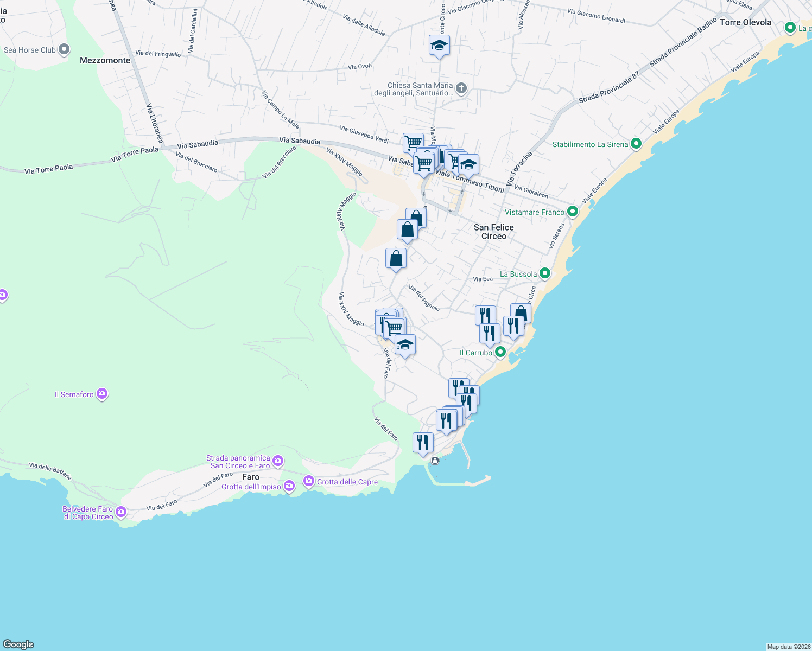812x651 pixels.
Task: Click the graduation cap school icon near Monte Circeo
Action: coord(439,45)
